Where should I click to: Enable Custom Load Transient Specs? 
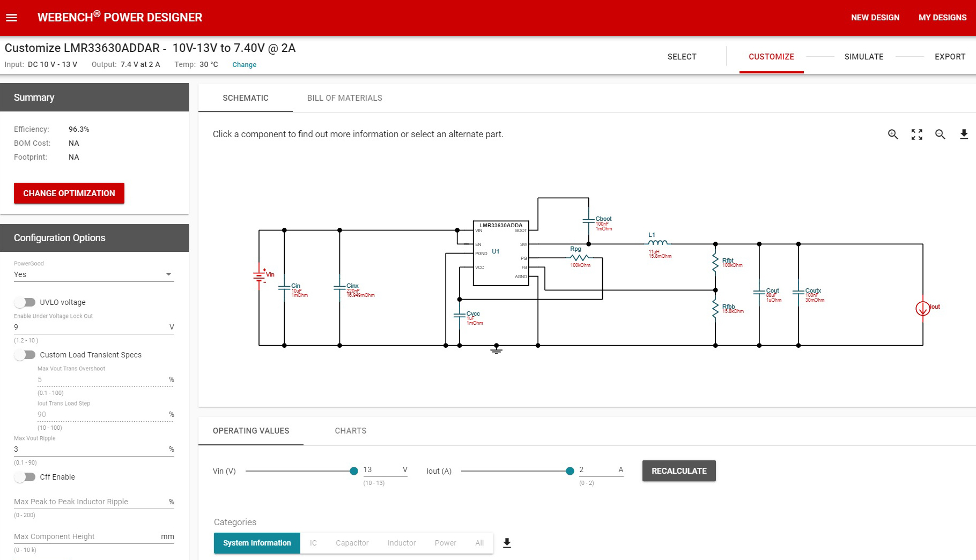25,355
